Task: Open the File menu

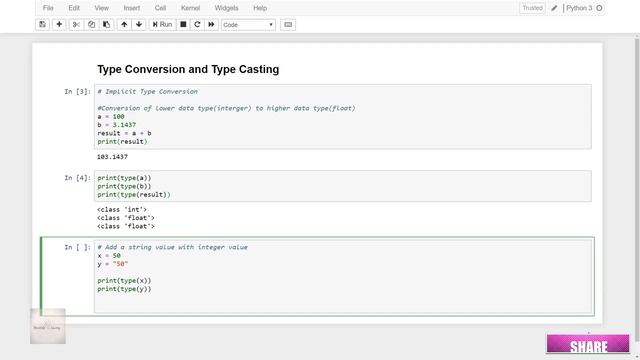Action: (x=48, y=8)
